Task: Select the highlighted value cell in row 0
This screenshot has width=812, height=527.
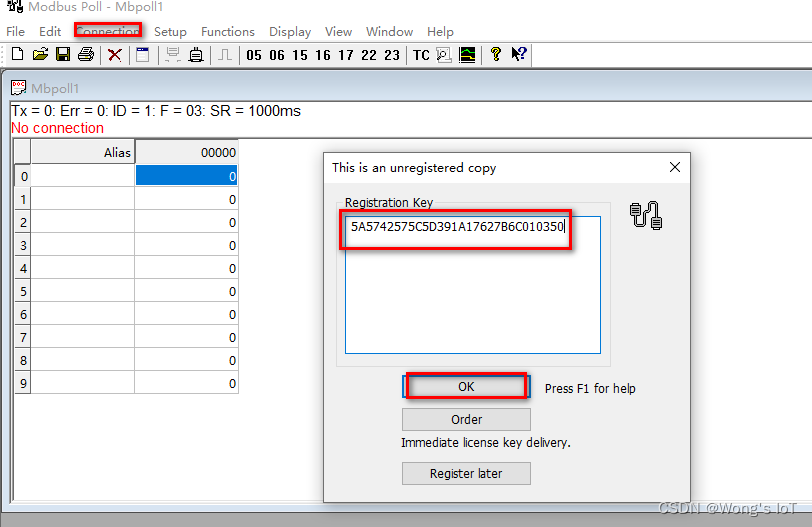Action: point(186,176)
